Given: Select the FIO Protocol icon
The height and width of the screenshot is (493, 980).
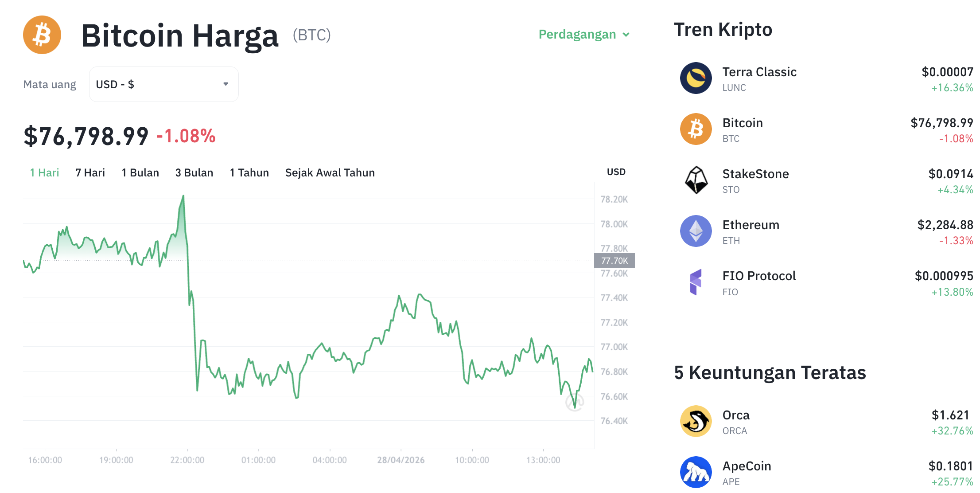Looking at the screenshot, I should (696, 282).
